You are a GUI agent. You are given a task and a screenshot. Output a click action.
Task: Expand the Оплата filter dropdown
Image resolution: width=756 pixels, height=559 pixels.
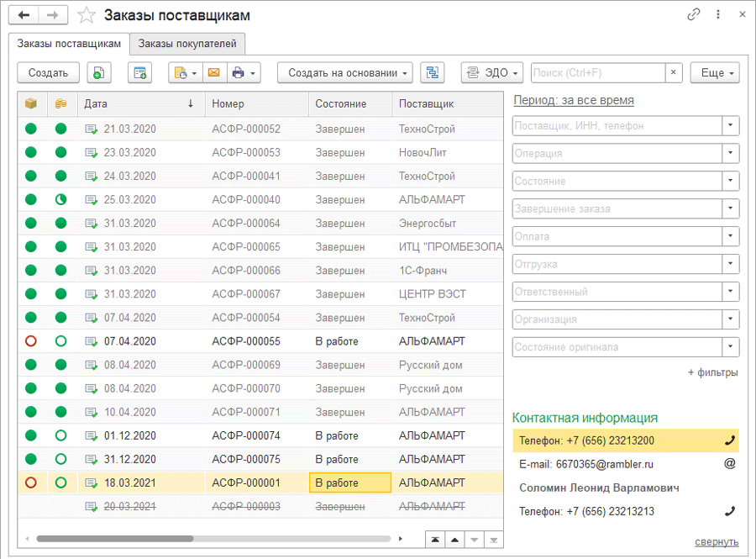[x=731, y=236]
